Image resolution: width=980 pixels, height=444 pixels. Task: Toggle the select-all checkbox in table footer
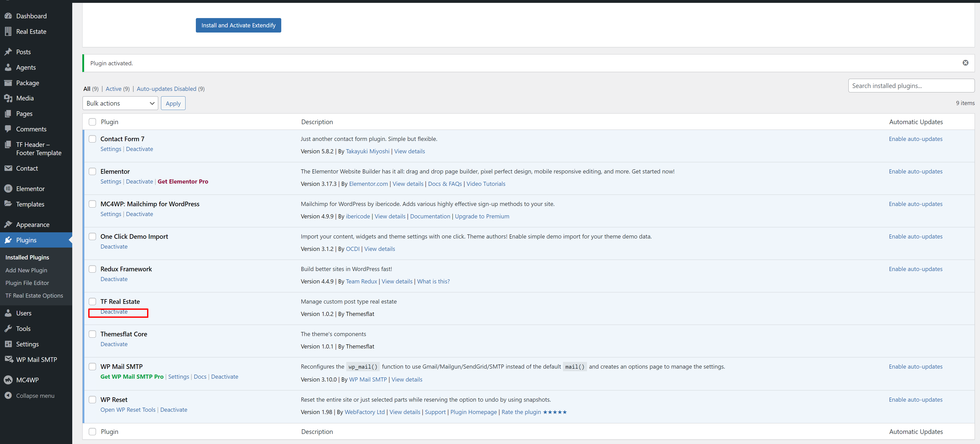click(92, 432)
